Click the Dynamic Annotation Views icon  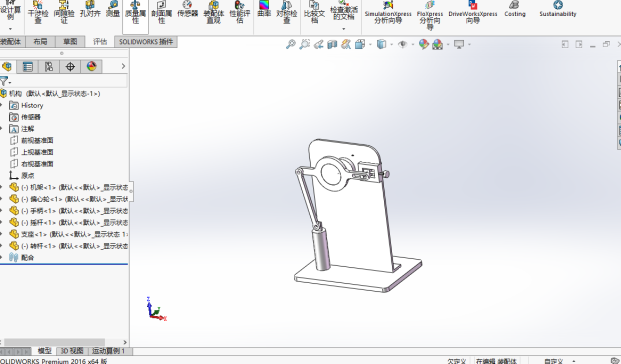click(346, 44)
